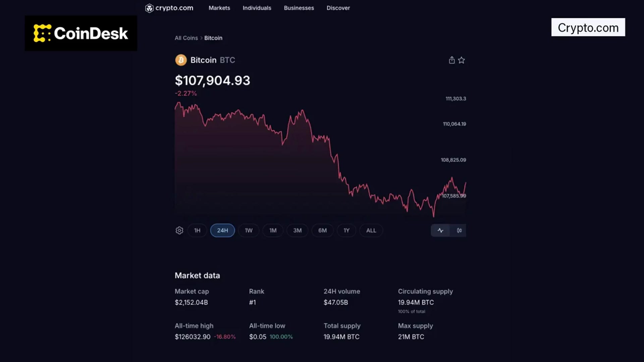This screenshot has width=644, height=362.
Task: Click the Bitcoin coin logo
Action: coord(181,60)
